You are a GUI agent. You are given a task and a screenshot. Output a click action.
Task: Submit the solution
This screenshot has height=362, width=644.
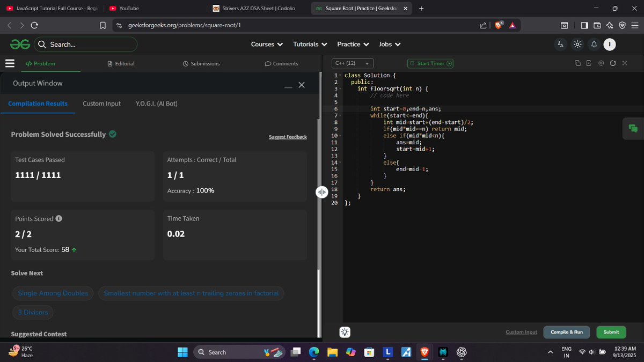[611, 332]
